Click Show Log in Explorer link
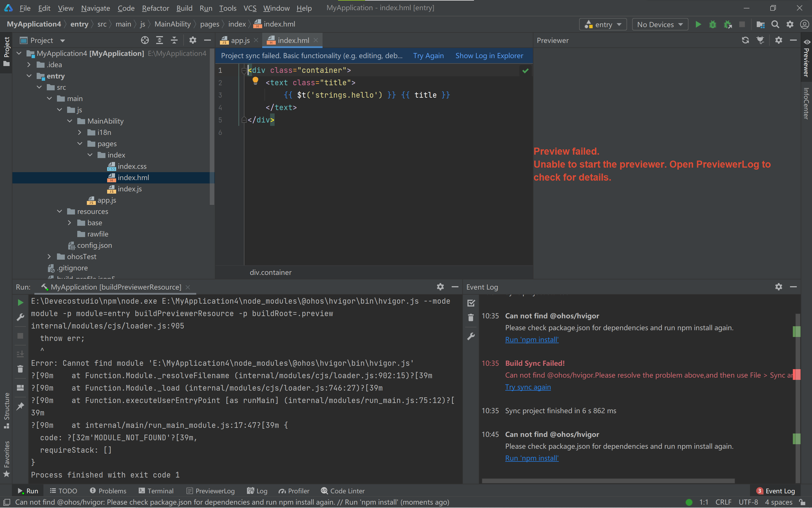812x508 pixels. (489, 56)
